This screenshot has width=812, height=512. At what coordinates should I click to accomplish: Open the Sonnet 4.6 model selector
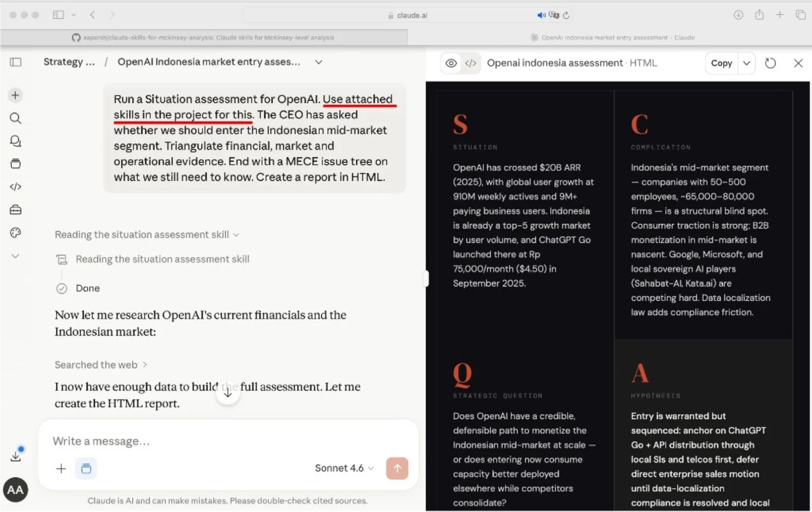[344, 468]
